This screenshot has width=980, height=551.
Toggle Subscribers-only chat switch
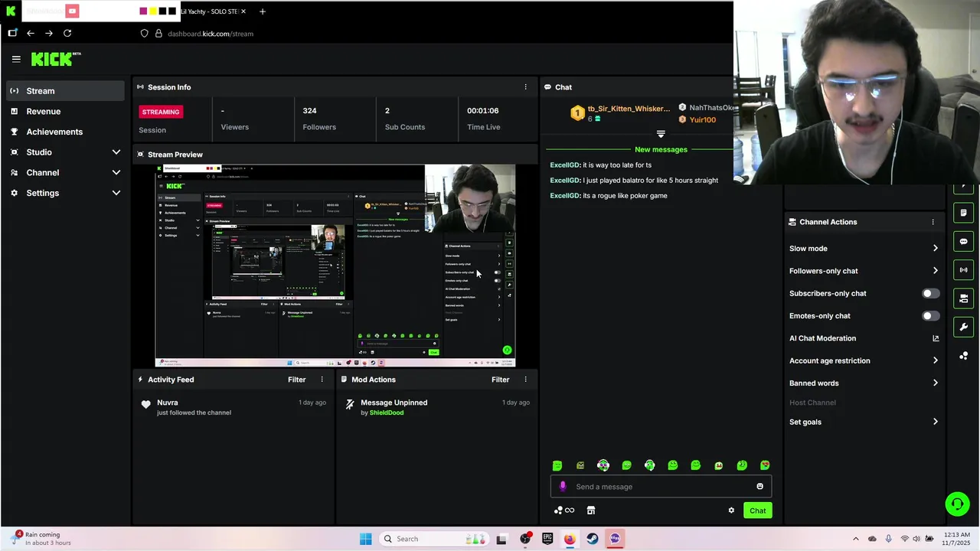tap(930, 293)
